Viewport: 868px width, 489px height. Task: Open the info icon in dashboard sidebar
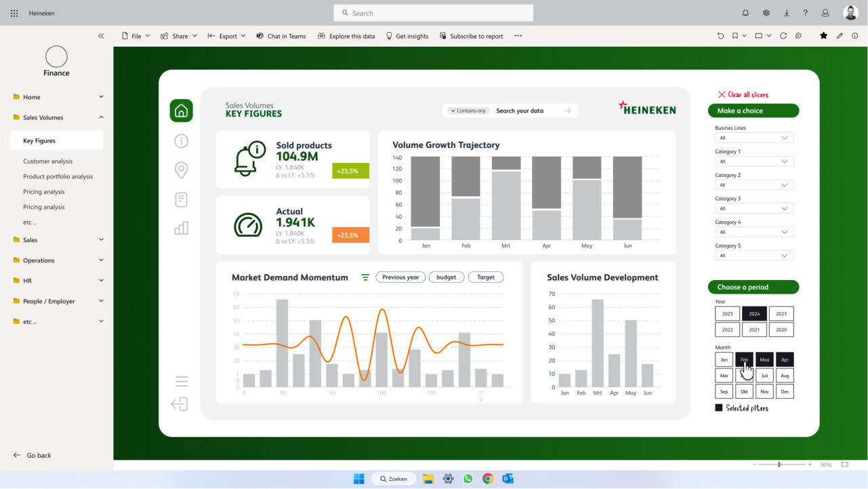(x=181, y=141)
